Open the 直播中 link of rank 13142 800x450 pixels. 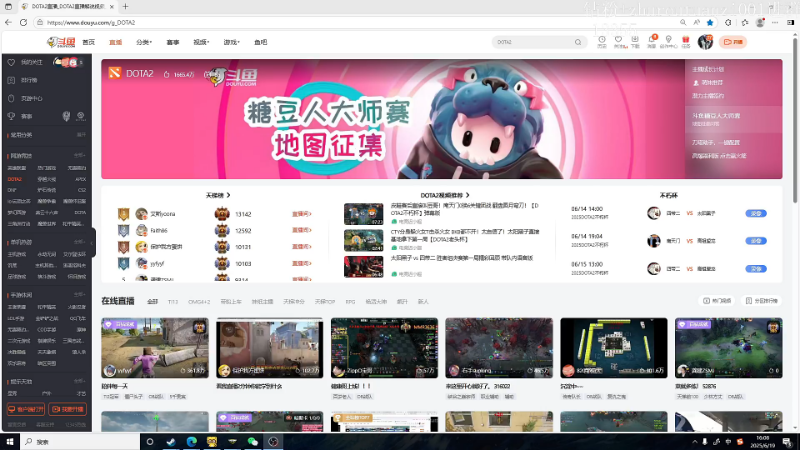[x=301, y=214]
